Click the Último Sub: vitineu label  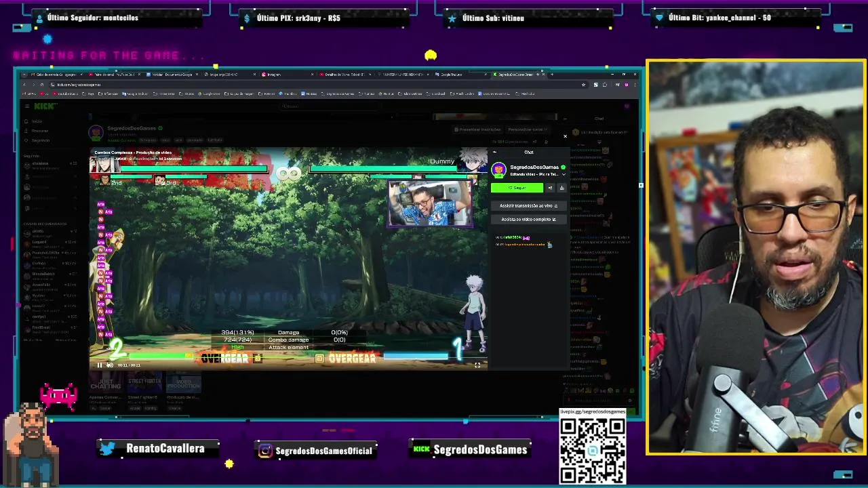(493, 18)
